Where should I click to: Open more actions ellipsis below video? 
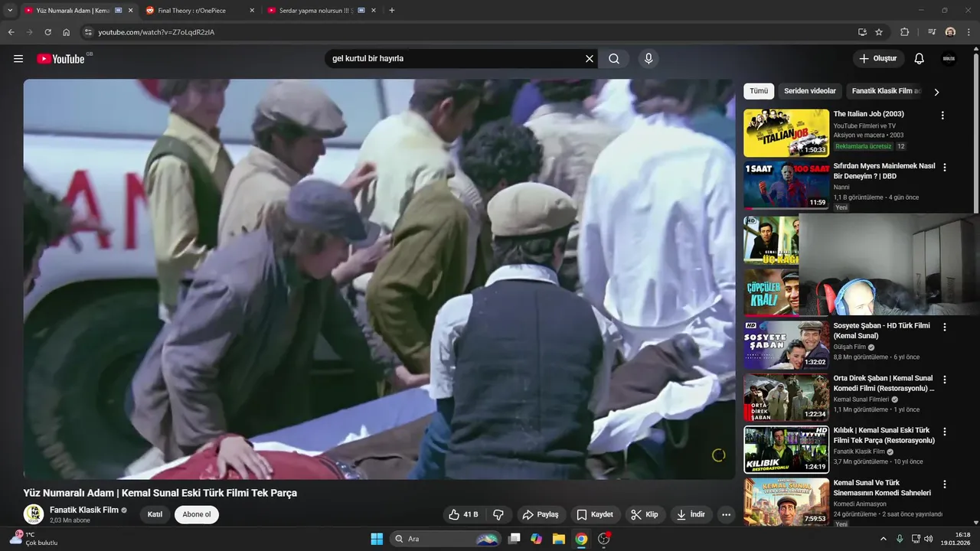point(726,514)
